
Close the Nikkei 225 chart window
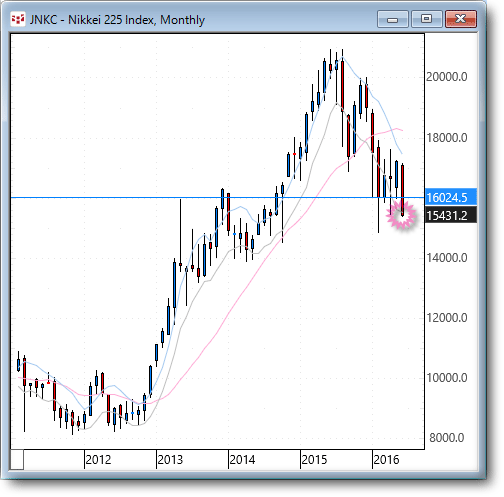click(461, 19)
